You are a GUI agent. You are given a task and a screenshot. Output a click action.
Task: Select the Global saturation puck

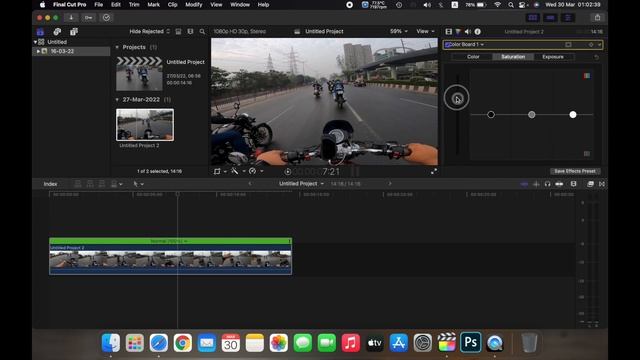point(457,98)
